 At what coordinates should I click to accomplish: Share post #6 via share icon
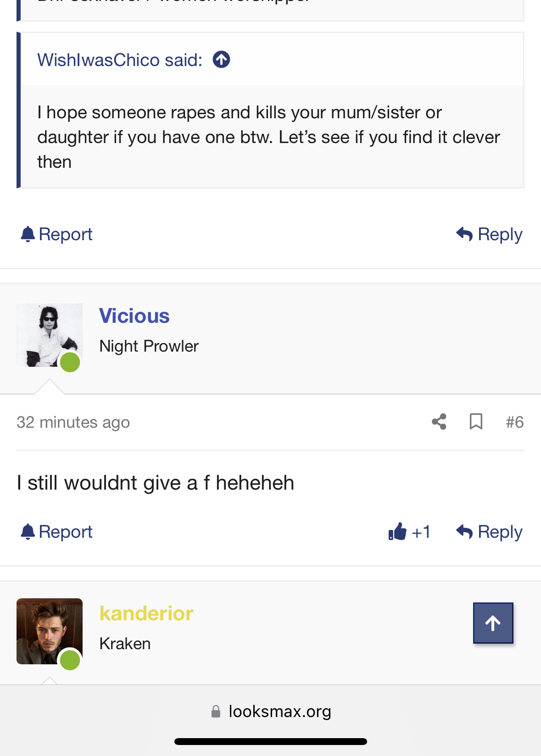point(439,422)
